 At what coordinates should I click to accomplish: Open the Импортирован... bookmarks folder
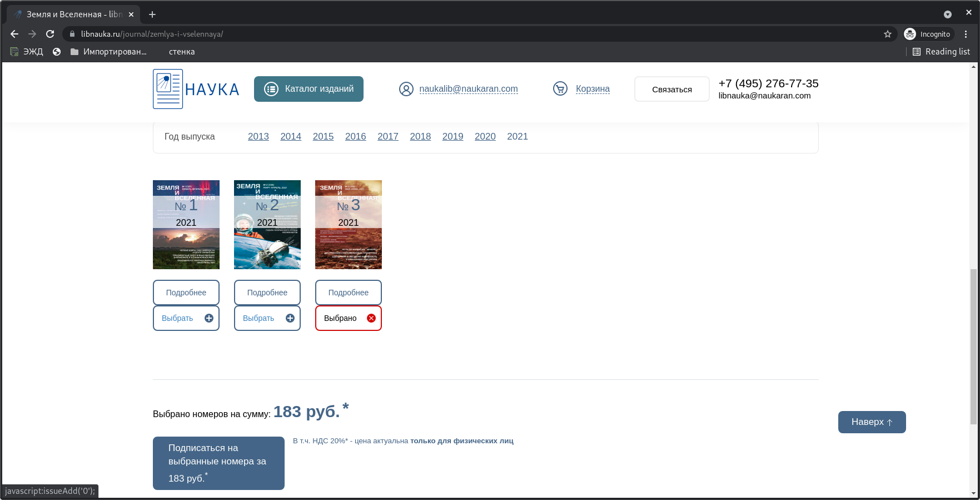108,52
